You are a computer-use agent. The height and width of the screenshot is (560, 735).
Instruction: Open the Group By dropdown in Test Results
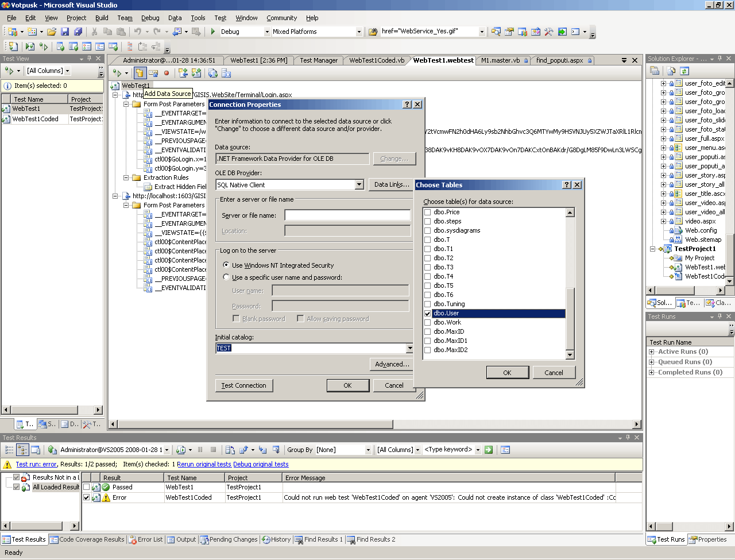pyautogui.click(x=368, y=450)
